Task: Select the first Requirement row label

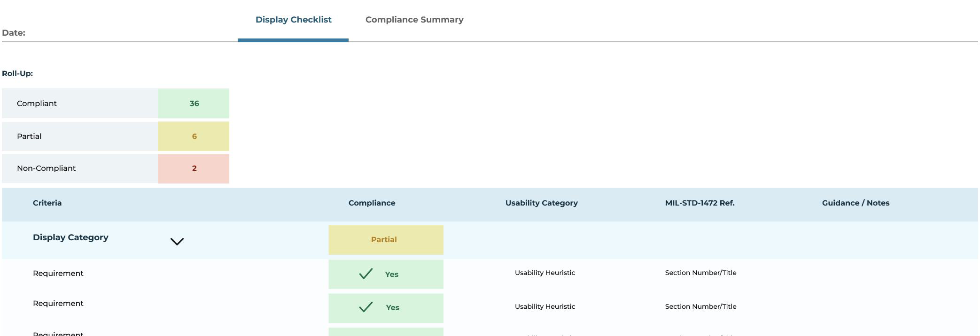Action: tap(58, 273)
